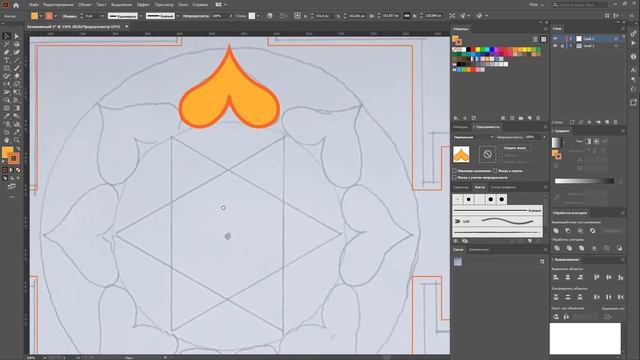Open Brush Libraries menu icon
The width and height of the screenshot is (640, 360).
[x=456, y=241]
